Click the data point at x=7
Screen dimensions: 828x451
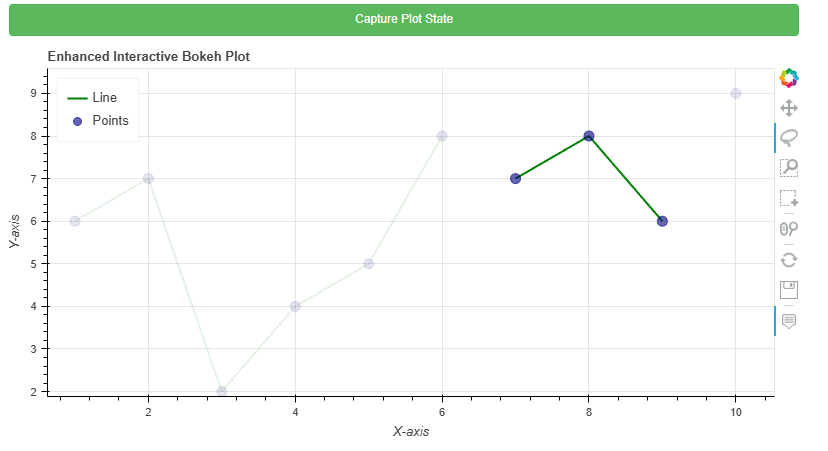(515, 179)
